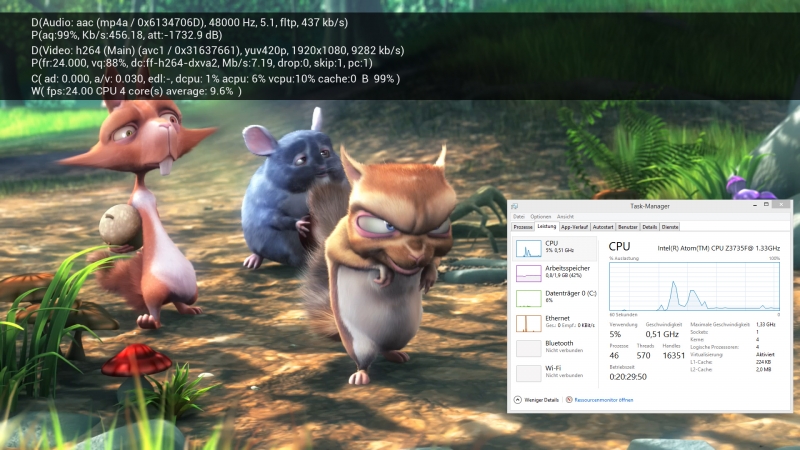Click the L1-Cache 224 KB value
The image size is (800, 450).
coord(763,362)
